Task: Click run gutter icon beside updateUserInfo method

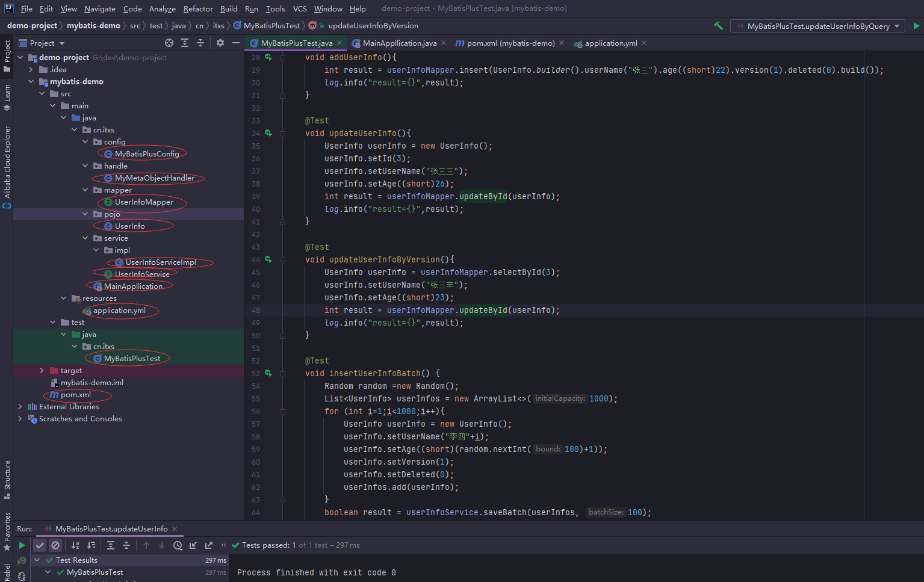Action: point(268,134)
